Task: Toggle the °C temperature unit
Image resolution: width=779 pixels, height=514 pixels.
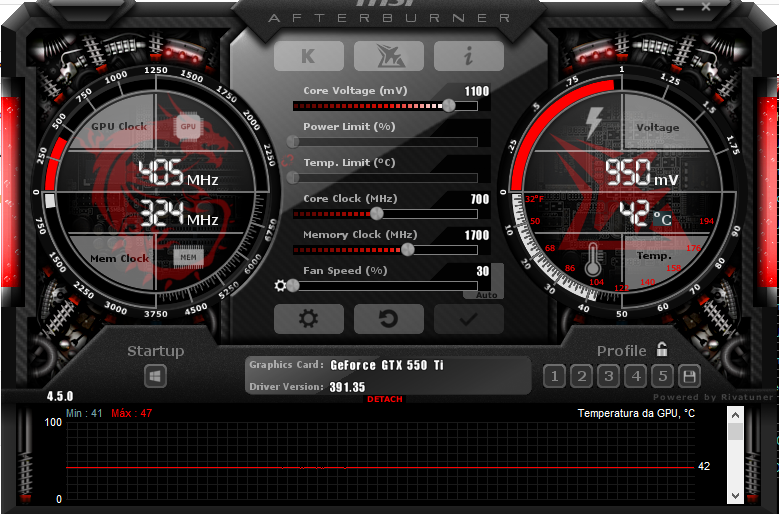Action: (662, 219)
